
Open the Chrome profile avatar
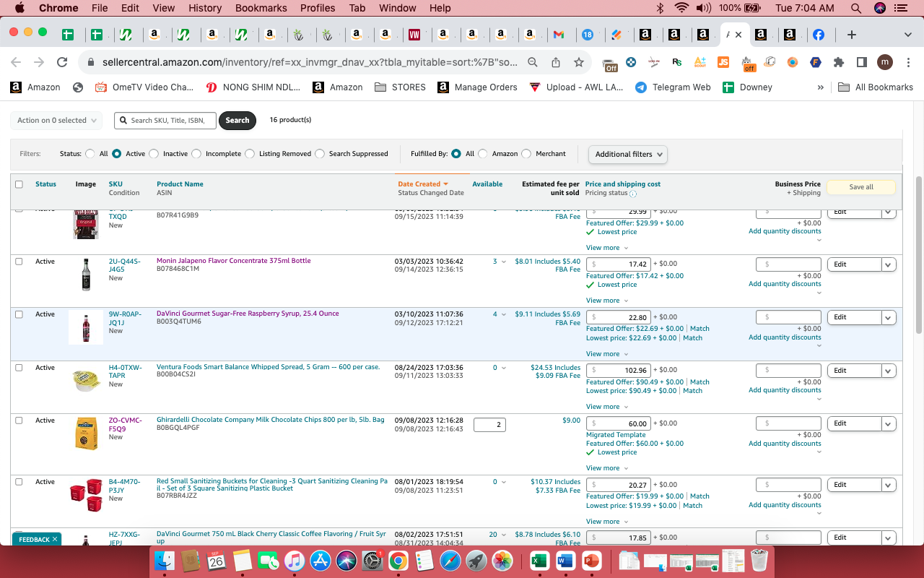point(885,62)
